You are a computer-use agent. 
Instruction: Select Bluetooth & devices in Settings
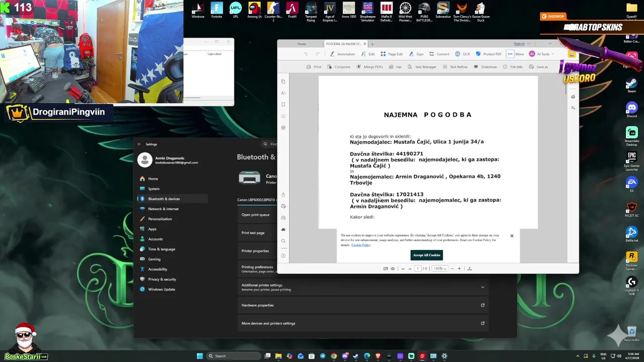click(x=172, y=199)
